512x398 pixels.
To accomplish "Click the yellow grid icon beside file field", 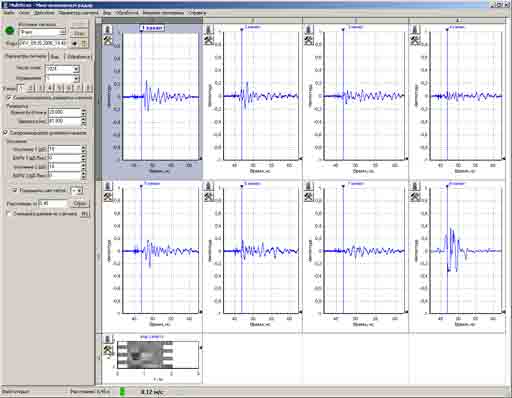I will point(84,43).
